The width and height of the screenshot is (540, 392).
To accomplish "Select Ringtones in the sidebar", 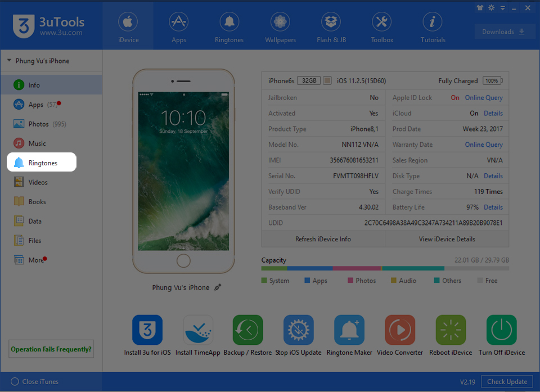I will coord(42,162).
